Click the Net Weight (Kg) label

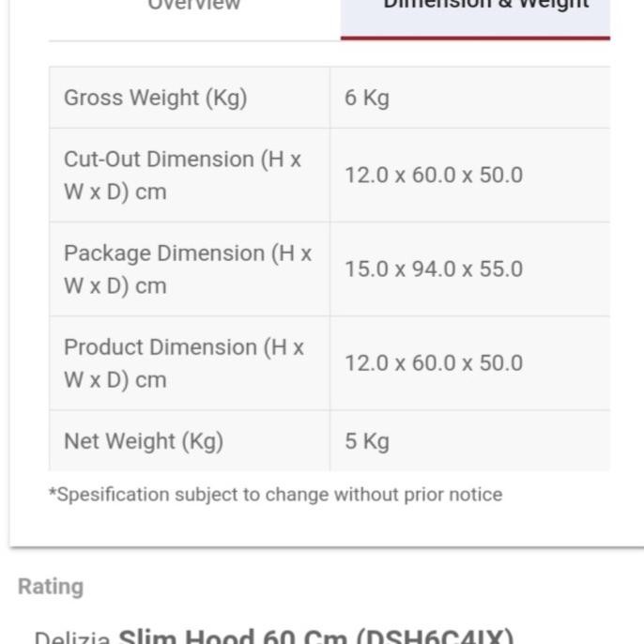[144, 441]
